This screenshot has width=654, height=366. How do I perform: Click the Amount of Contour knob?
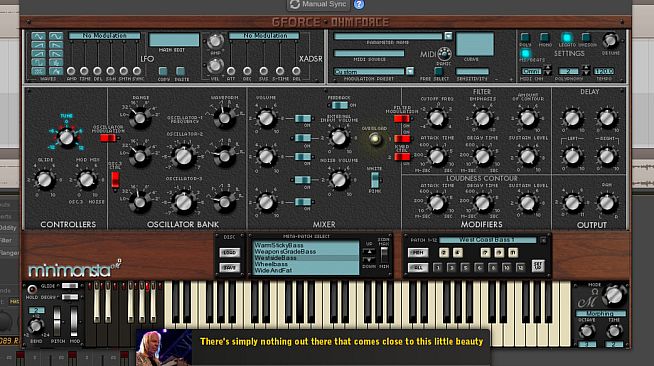coord(528,118)
